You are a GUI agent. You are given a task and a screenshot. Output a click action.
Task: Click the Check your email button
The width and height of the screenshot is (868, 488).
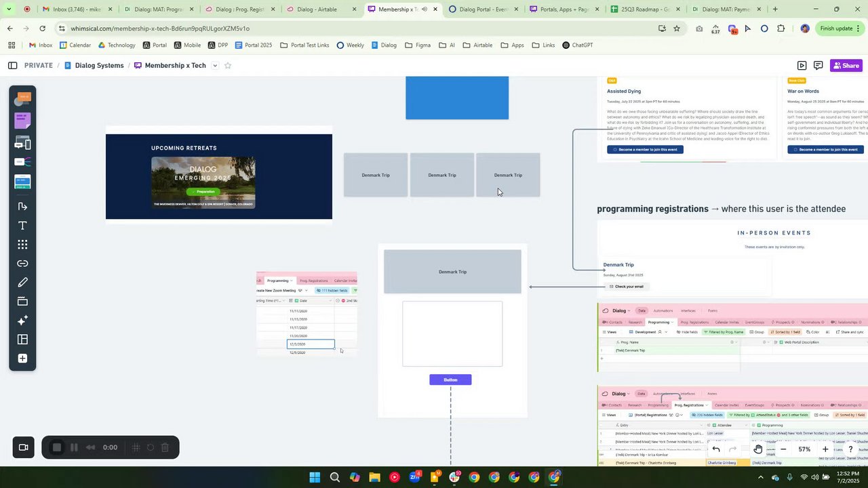coord(626,287)
